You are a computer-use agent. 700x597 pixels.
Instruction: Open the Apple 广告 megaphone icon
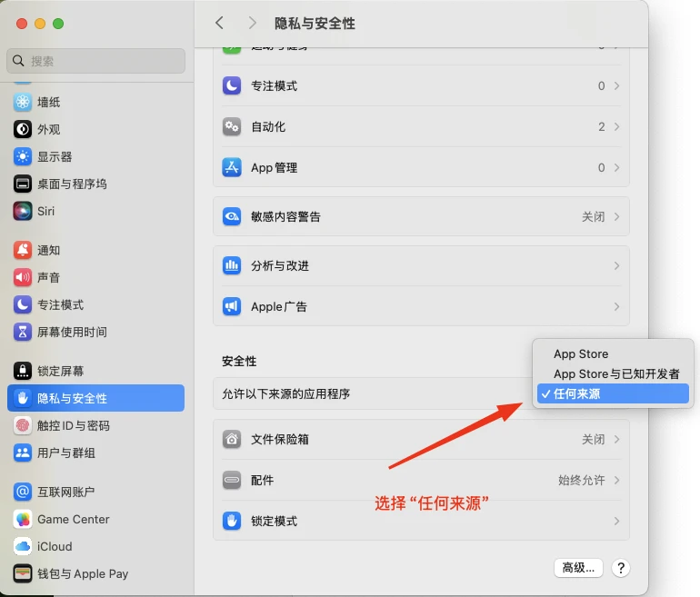pos(232,306)
